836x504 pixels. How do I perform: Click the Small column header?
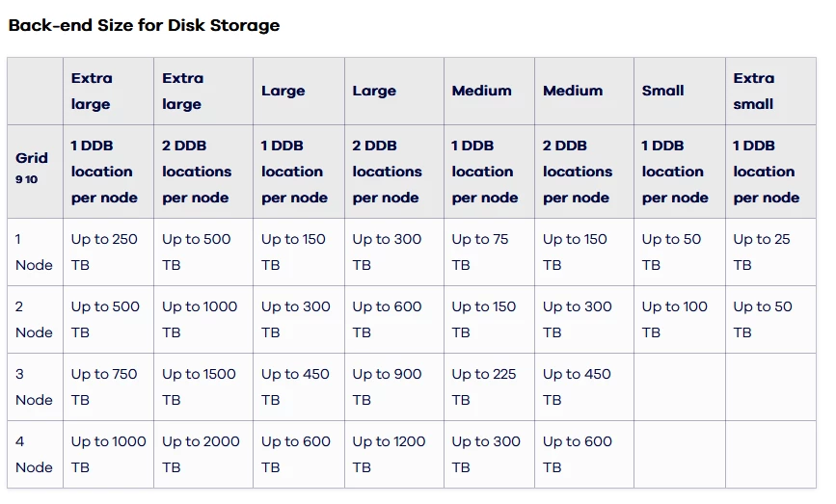679,92
